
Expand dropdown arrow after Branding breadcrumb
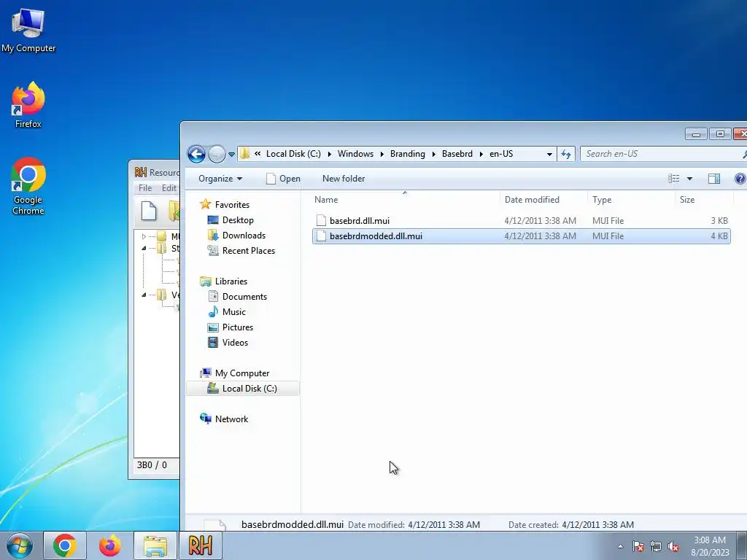tap(433, 155)
